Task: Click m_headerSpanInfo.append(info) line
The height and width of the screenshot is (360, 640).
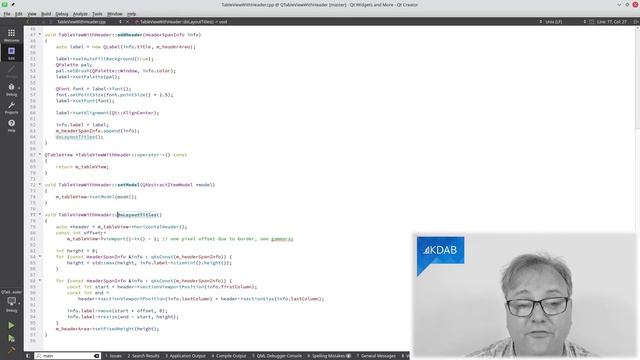Action: pos(98,131)
